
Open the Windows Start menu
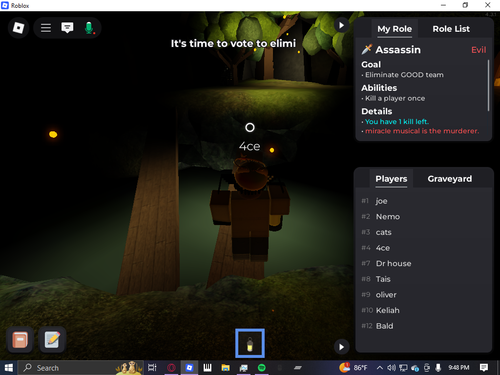pyautogui.click(x=9, y=368)
